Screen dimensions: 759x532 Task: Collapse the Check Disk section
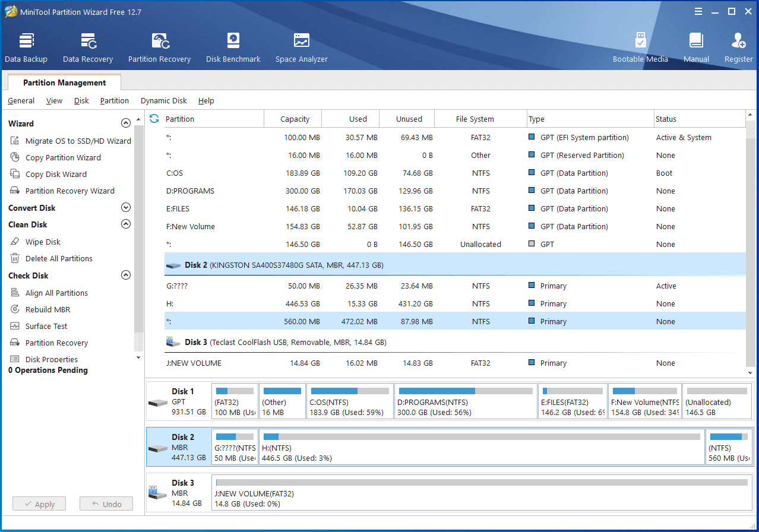(125, 275)
